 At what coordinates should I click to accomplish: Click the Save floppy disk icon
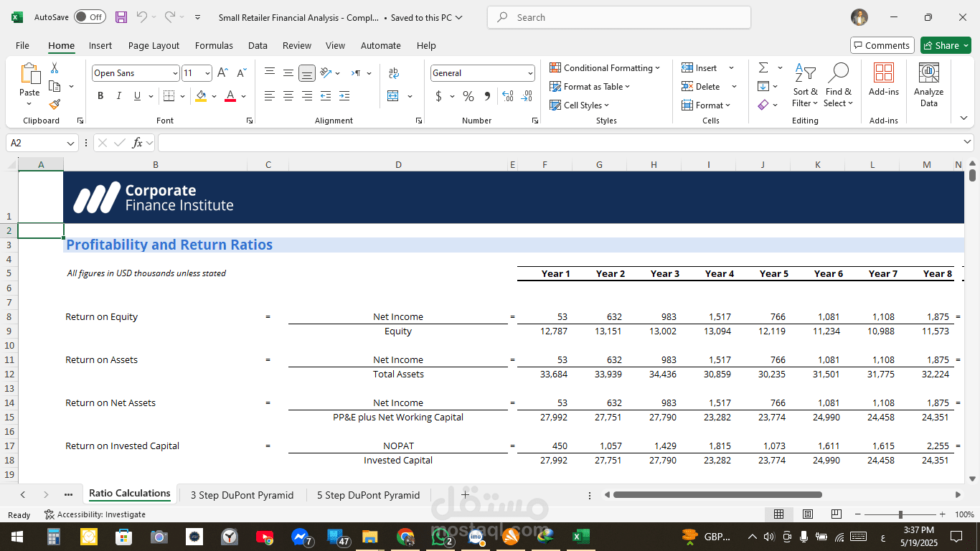pyautogui.click(x=121, y=17)
